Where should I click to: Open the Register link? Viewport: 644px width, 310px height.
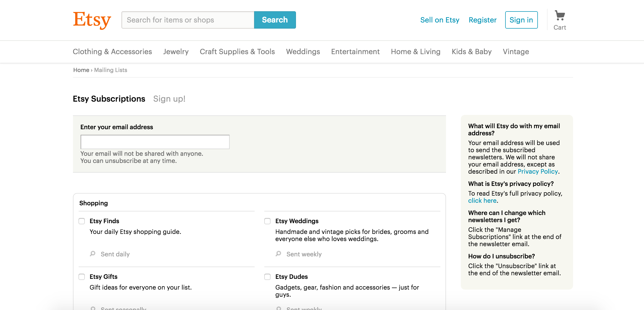pos(482,20)
